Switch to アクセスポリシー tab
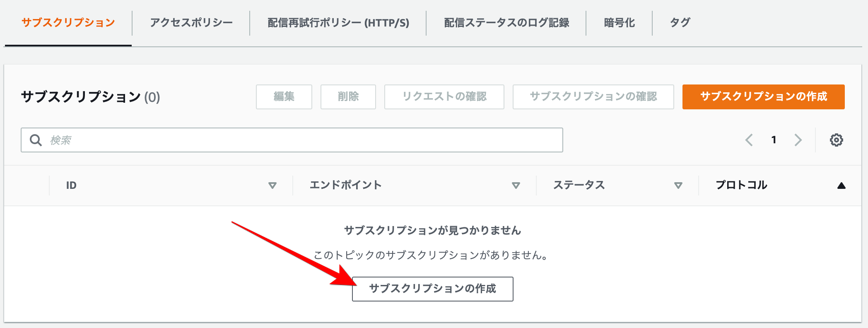This screenshot has height=328, width=868. click(x=191, y=23)
